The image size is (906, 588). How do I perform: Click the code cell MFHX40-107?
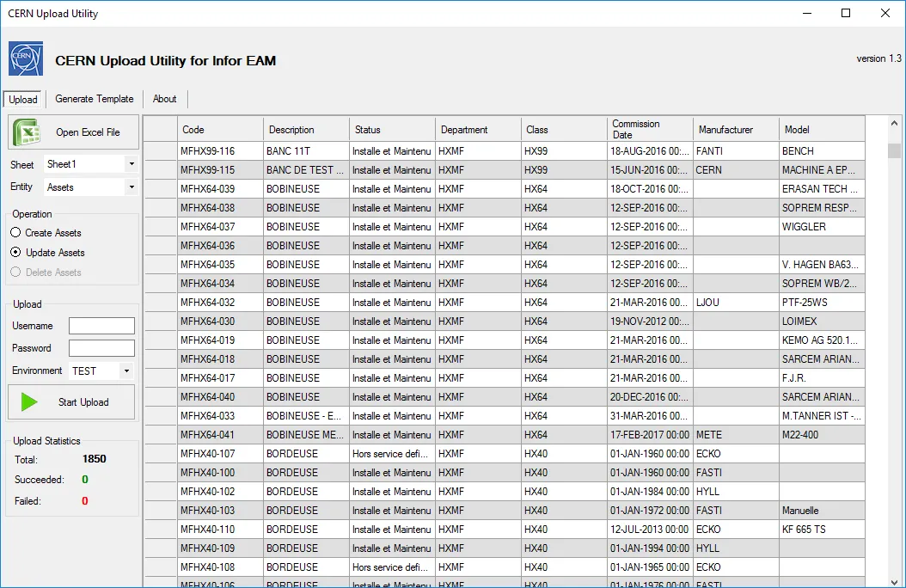[220, 453]
